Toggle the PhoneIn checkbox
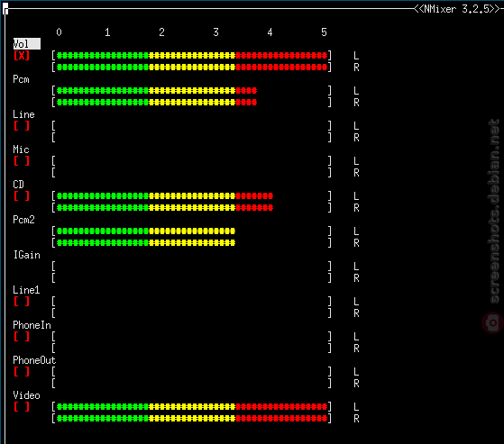 click(x=22, y=337)
